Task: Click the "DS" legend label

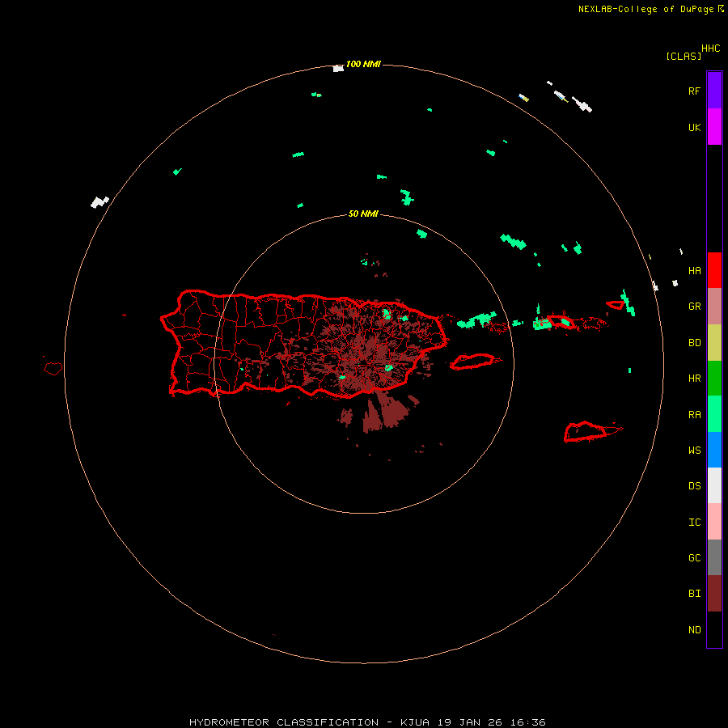Action: tap(694, 486)
